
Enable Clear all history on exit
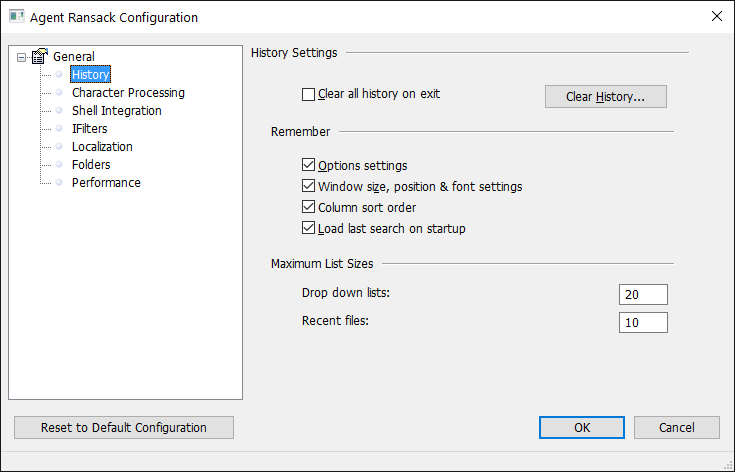(x=308, y=94)
